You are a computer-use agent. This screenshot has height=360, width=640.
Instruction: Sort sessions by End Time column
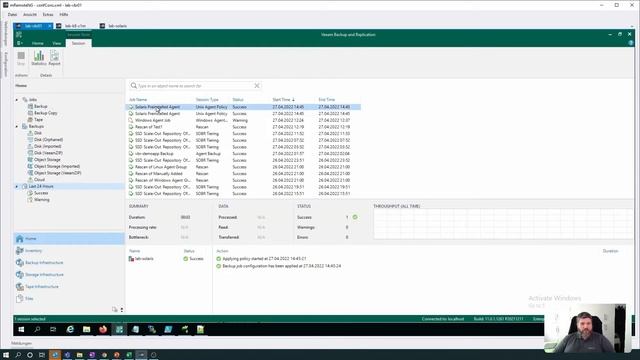pyautogui.click(x=327, y=100)
